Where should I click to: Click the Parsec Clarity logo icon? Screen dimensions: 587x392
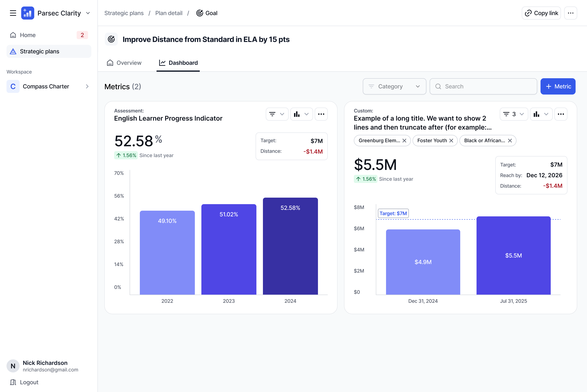pos(28,13)
